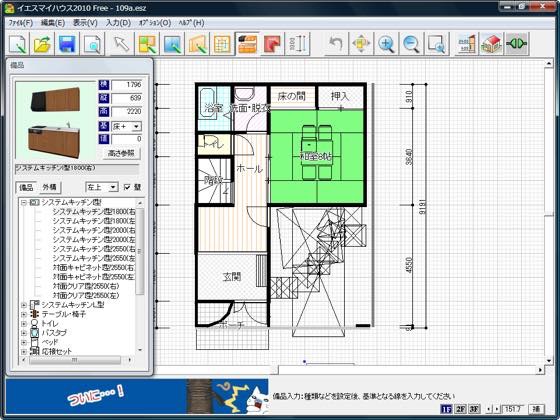Switch to 3F floor button
The image size is (560, 420).
click(474, 409)
